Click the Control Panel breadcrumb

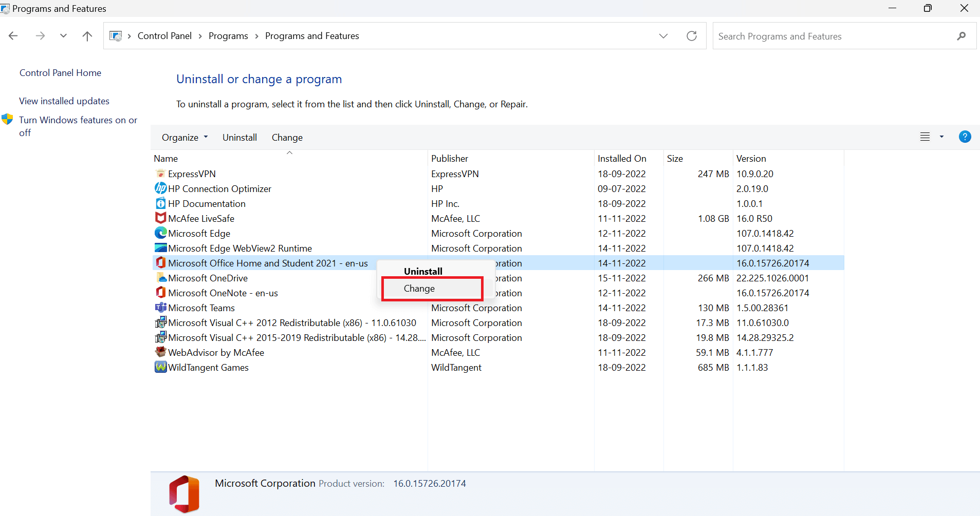point(164,36)
